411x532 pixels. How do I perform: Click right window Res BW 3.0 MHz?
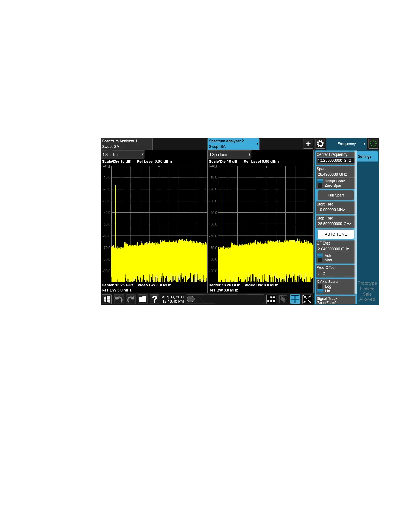[x=223, y=290]
